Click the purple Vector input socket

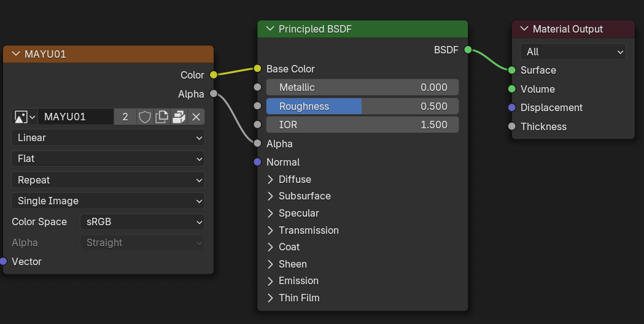click(x=3, y=261)
